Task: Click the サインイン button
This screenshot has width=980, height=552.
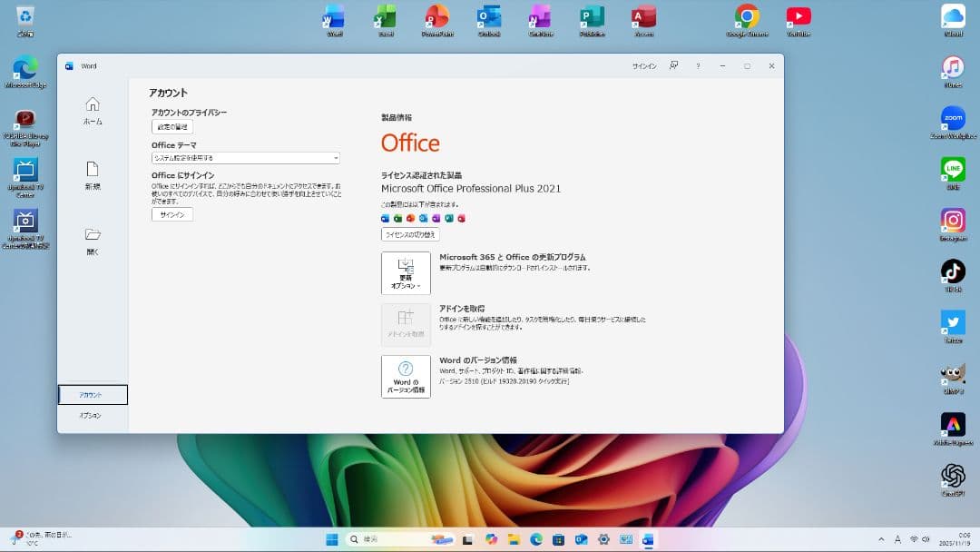Action: 171,214
